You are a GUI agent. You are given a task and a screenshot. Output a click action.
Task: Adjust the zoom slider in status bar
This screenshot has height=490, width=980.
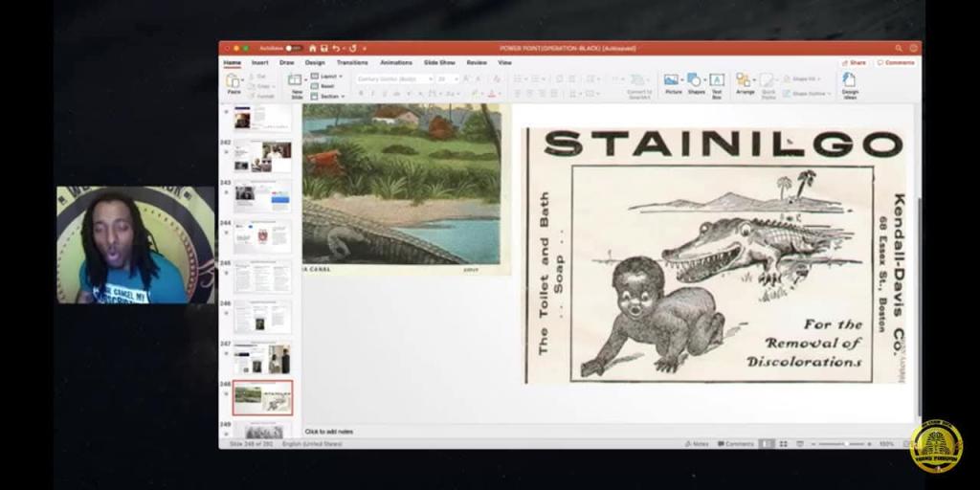845,444
